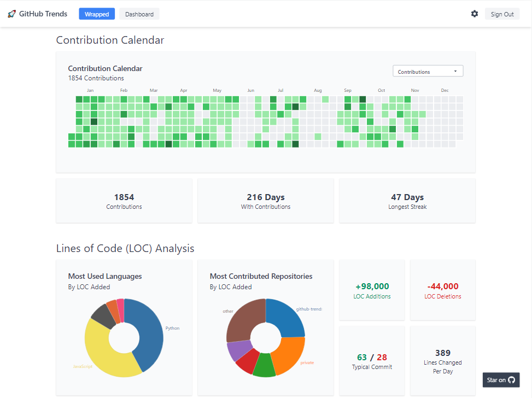Click the 216 Days With Contributions card
The width and height of the screenshot is (532, 398).
[x=266, y=201]
